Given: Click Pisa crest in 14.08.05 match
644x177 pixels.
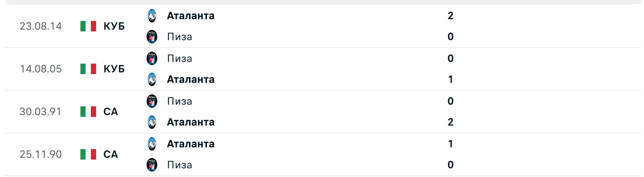Looking at the screenshot, I should pyautogui.click(x=152, y=58).
